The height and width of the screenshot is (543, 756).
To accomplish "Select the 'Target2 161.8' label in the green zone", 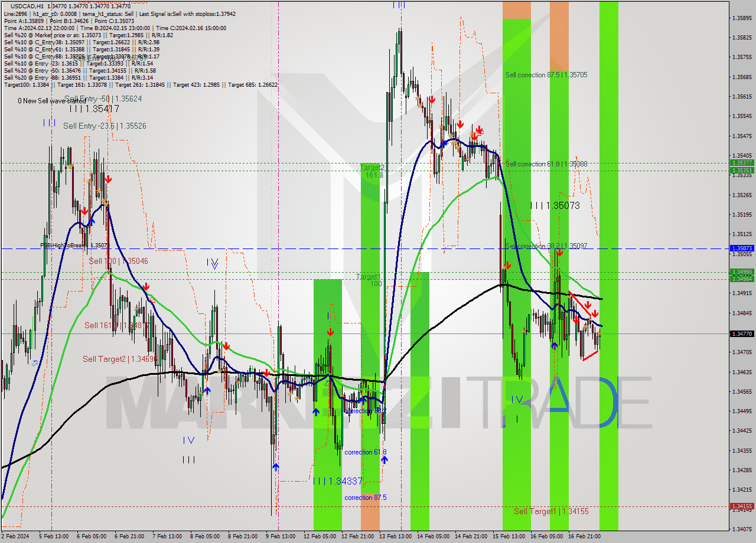I will click(371, 173).
